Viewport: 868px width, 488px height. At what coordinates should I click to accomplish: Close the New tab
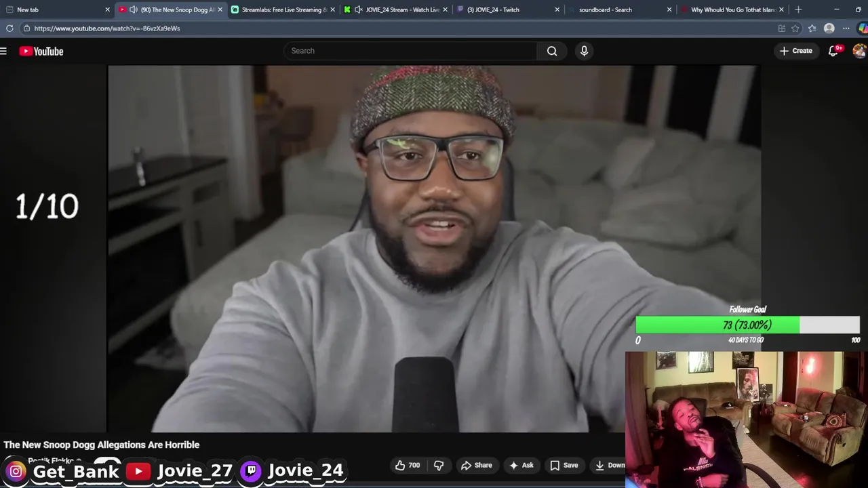pyautogui.click(x=107, y=9)
